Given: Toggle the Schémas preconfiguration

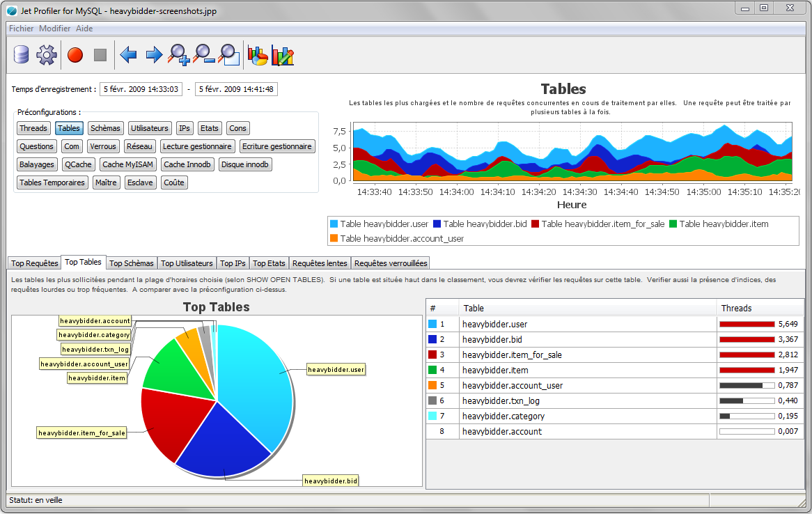Looking at the screenshot, I should coord(106,128).
